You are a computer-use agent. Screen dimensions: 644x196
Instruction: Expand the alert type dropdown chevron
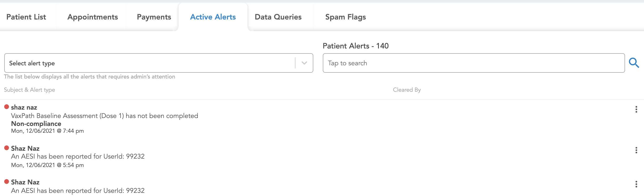304,63
